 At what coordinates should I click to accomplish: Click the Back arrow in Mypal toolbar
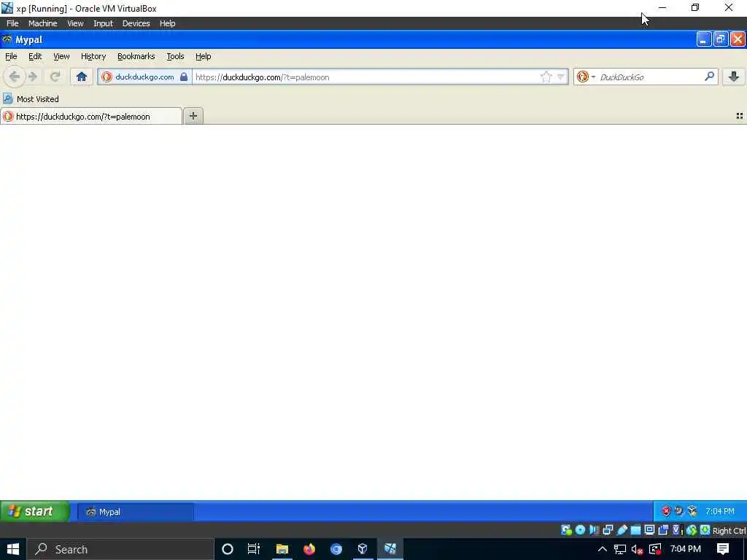[x=15, y=77]
